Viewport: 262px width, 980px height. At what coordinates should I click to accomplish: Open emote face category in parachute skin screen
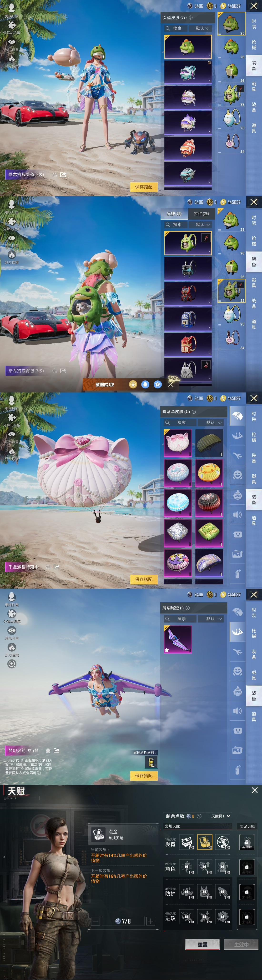click(238, 475)
